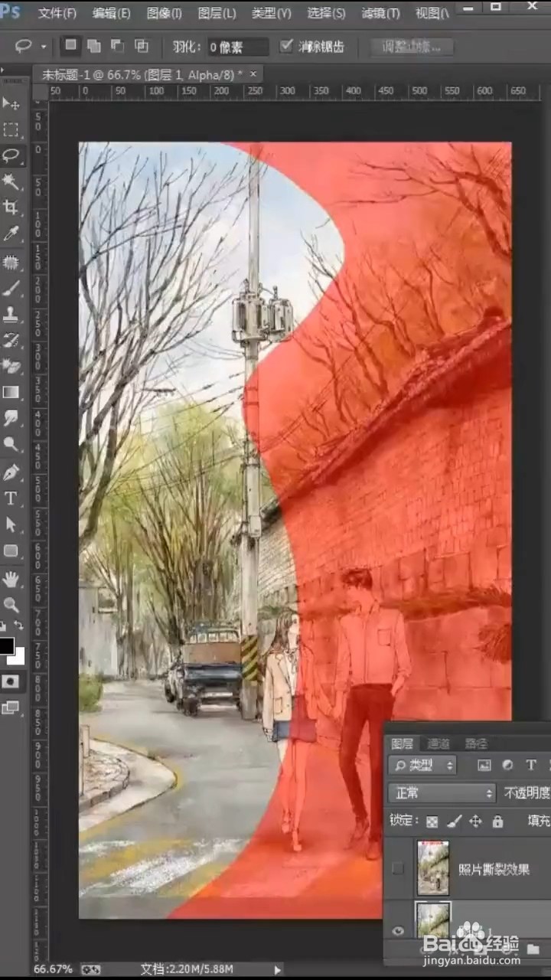
Task: Select the Type tool in toolbox
Action: pyautogui.click(x=11, y=498)
